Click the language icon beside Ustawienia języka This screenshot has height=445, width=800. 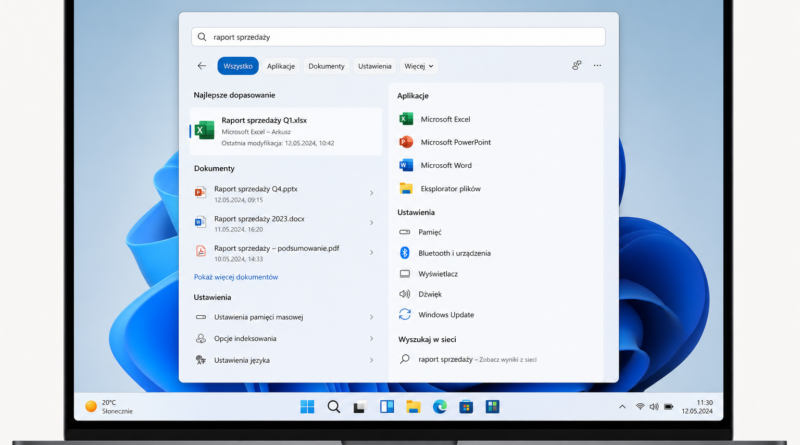click(201, 360)
